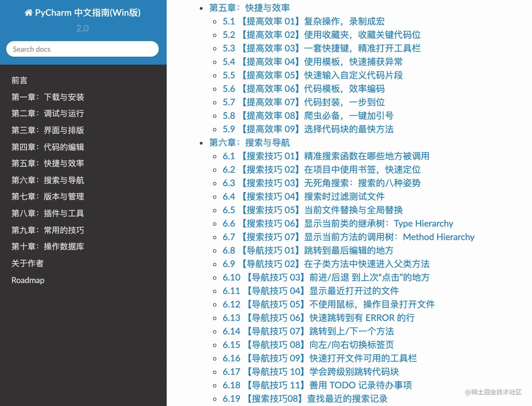Screen dimensions: 532x406
Task: Select sidebar item 第五章：快捷与效率
Action: 48,163
